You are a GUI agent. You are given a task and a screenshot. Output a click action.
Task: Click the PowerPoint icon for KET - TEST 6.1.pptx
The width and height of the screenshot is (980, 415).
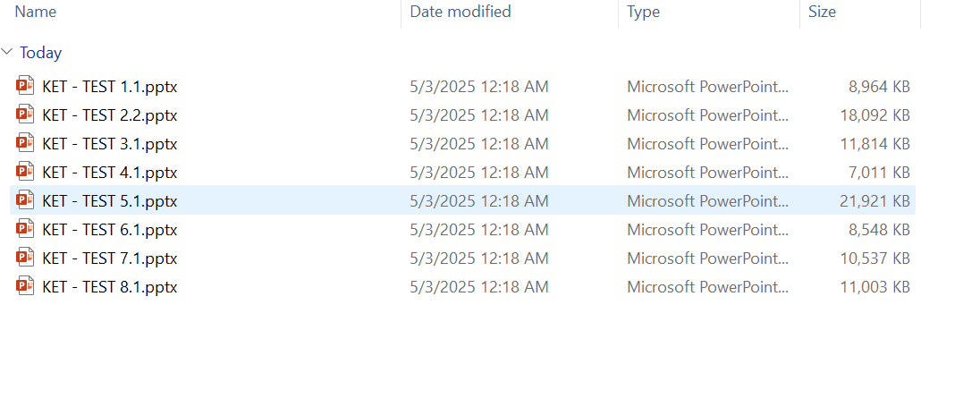(24, 230)
